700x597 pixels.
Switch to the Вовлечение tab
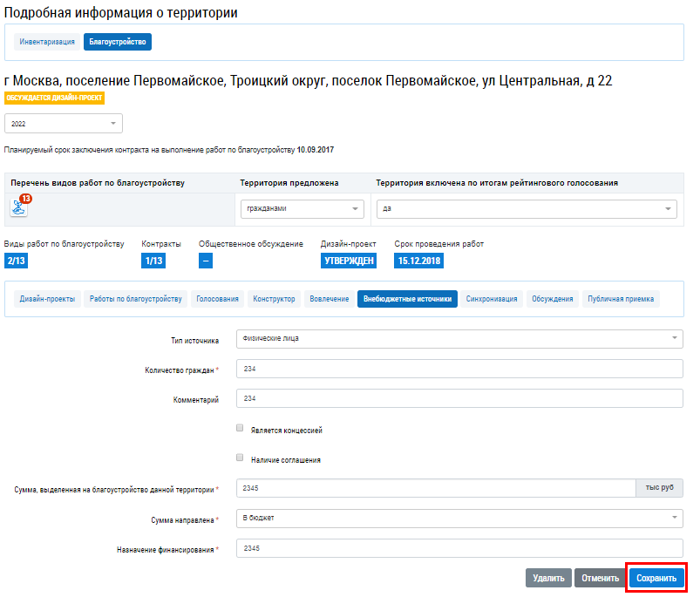pyautogui.click(x=330, y=299)
